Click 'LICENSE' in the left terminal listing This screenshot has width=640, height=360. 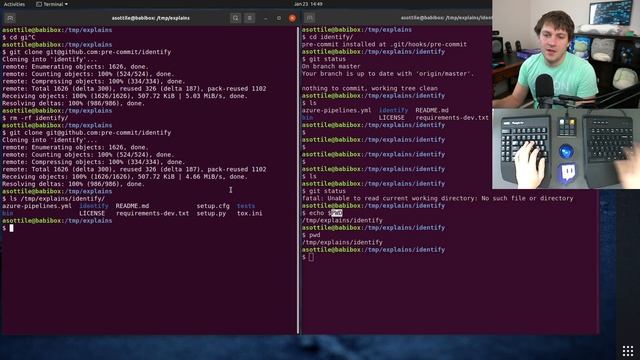point(92,213)
